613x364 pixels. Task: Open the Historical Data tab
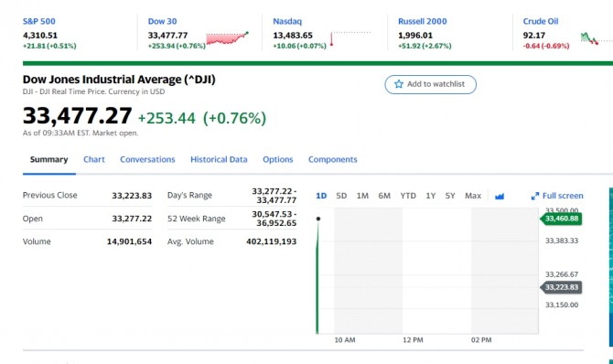tap(219, 159)
